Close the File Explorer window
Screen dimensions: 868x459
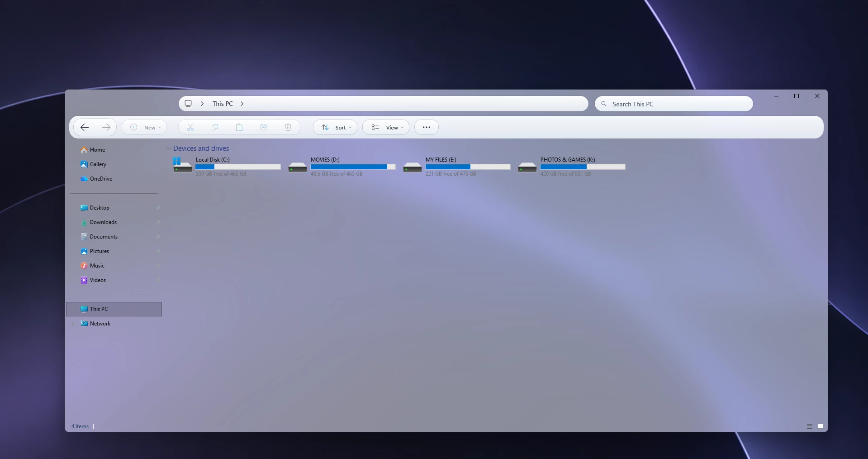point(817,96)
